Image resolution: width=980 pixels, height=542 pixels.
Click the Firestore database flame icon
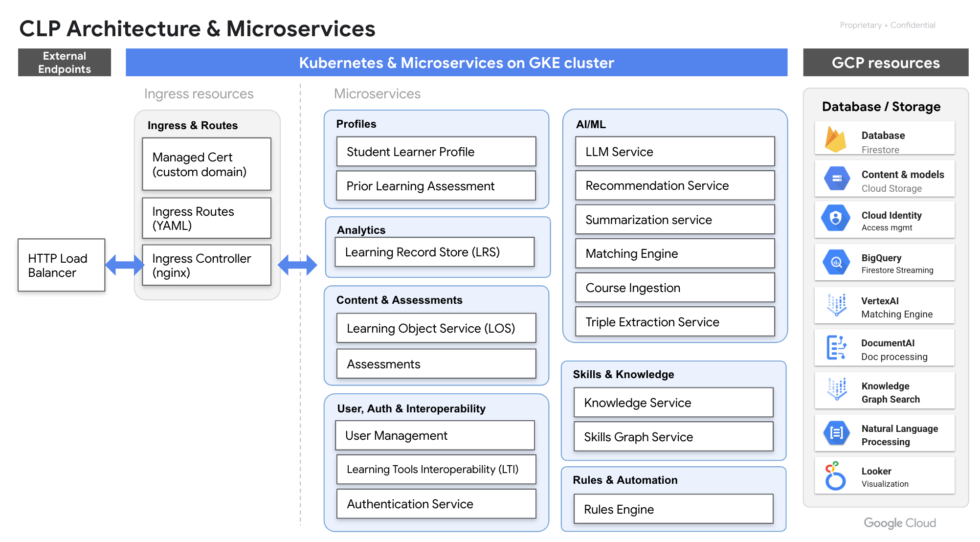pos(836,139)
